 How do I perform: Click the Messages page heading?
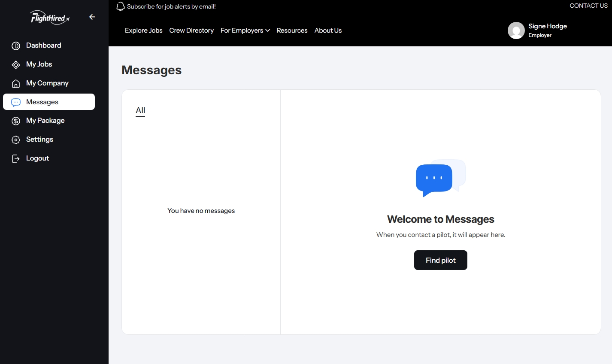(151, 70)
